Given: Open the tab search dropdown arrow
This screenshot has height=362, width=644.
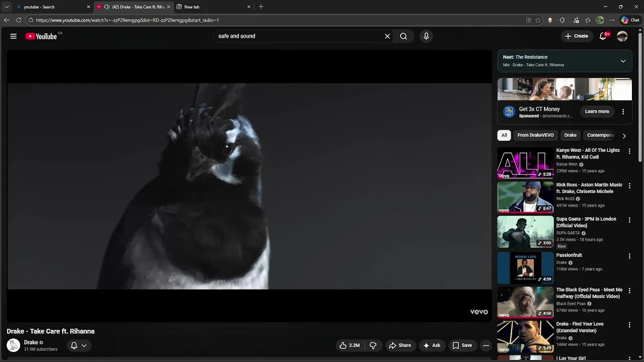Looking at the screenshot, I should [x=7, y=7].
